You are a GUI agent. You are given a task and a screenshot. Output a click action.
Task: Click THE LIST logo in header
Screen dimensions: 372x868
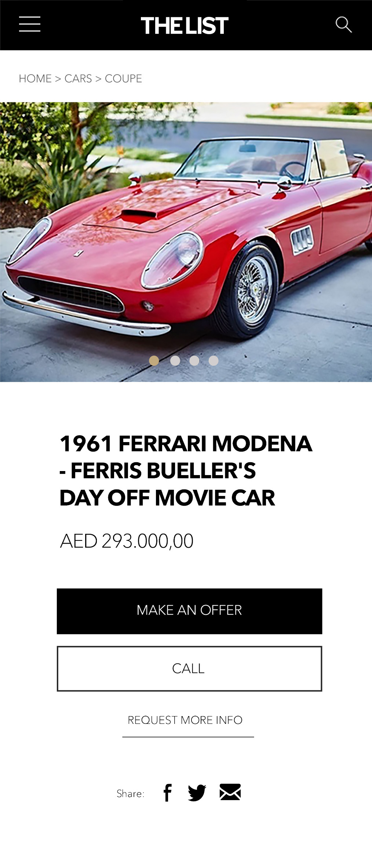185,26
